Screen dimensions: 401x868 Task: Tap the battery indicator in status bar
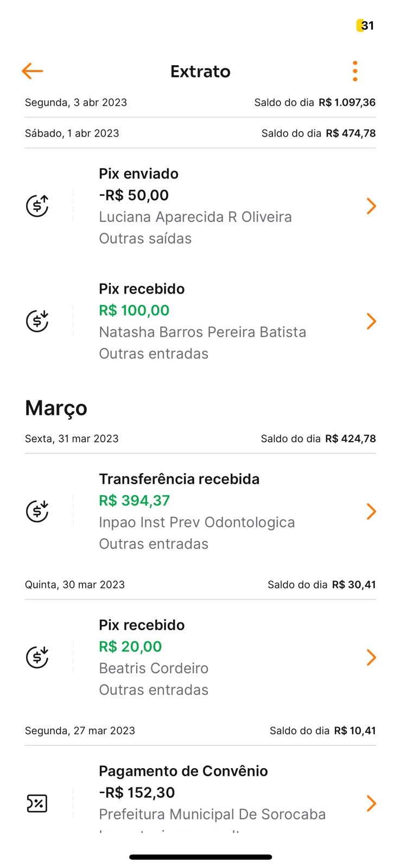coord(365,25)
